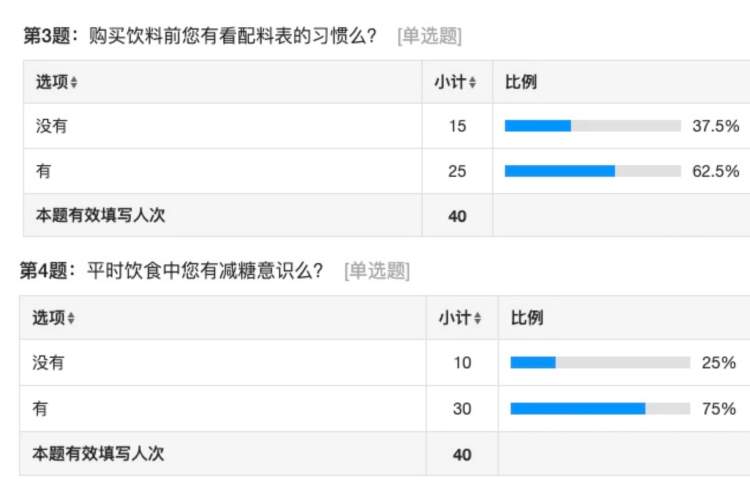Click the 25% progress bar
Image resolution: width=750 pixels, height=500 pixels.
600,362
